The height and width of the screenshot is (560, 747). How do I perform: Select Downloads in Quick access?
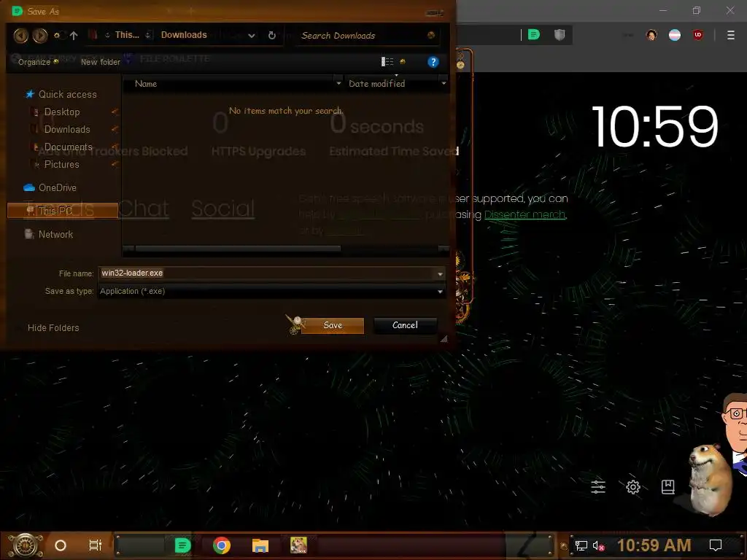[x=67, y=130]
